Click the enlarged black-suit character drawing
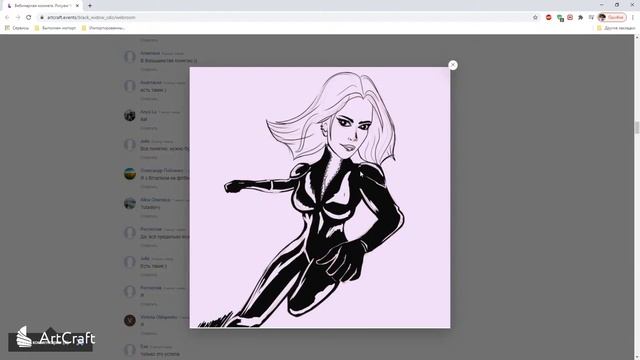 (x=320, y=198)
